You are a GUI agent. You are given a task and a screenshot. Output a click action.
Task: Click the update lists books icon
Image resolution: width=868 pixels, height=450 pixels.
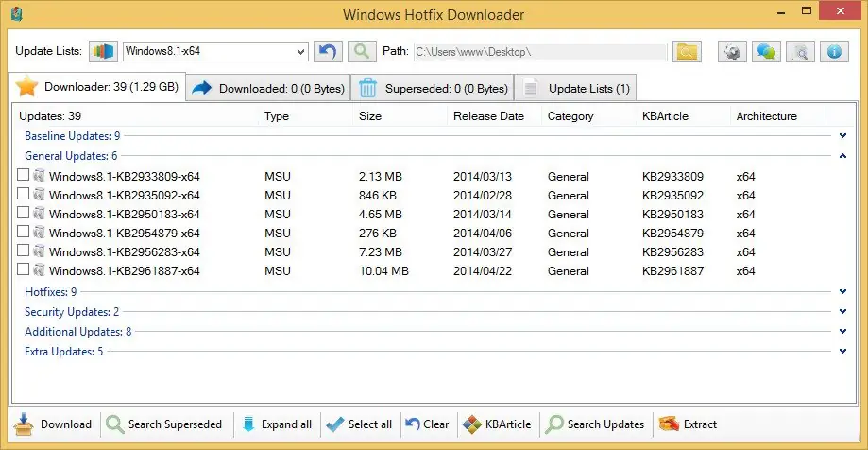103,51
